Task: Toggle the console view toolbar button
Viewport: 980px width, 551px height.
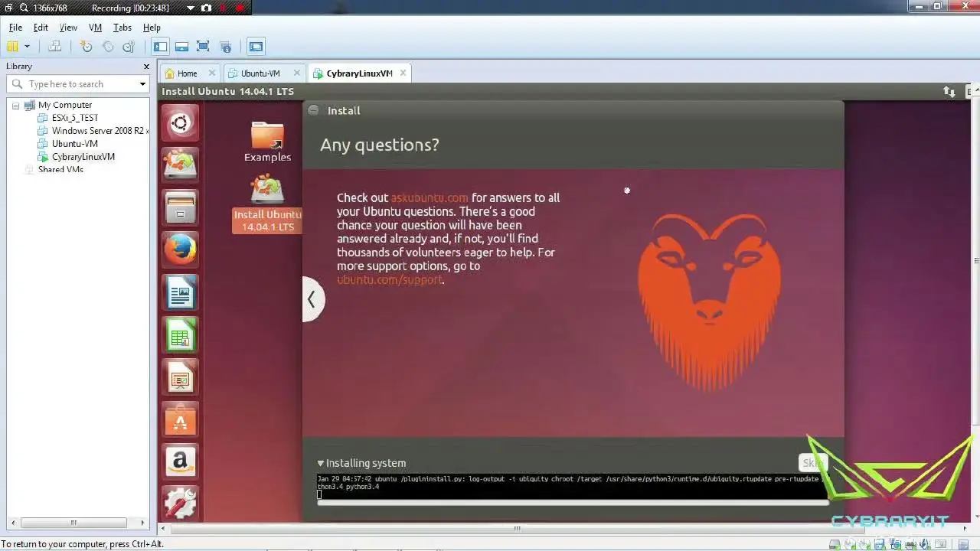Action: (256, 47)
